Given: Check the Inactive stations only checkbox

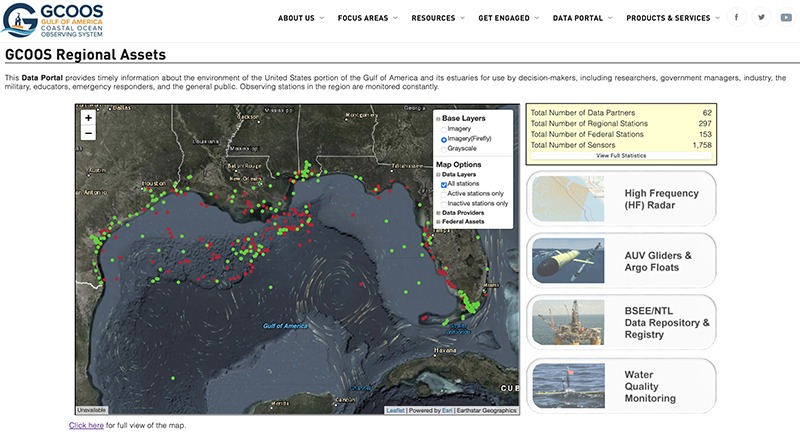Looking at the screenshot, I should pyautogui.click(x=443, y=204).
